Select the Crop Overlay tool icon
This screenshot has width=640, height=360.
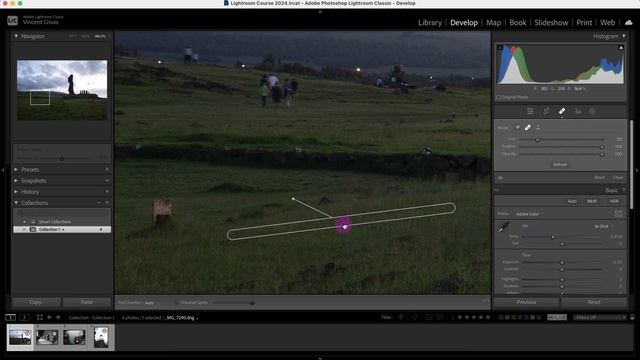pyautogui.click(x=546, y=111)
